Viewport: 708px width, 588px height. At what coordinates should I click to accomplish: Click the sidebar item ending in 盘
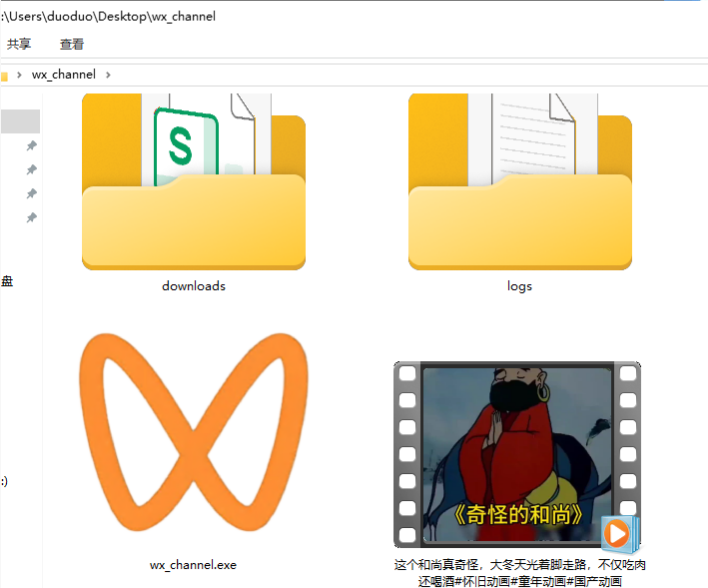click(7, 281)
